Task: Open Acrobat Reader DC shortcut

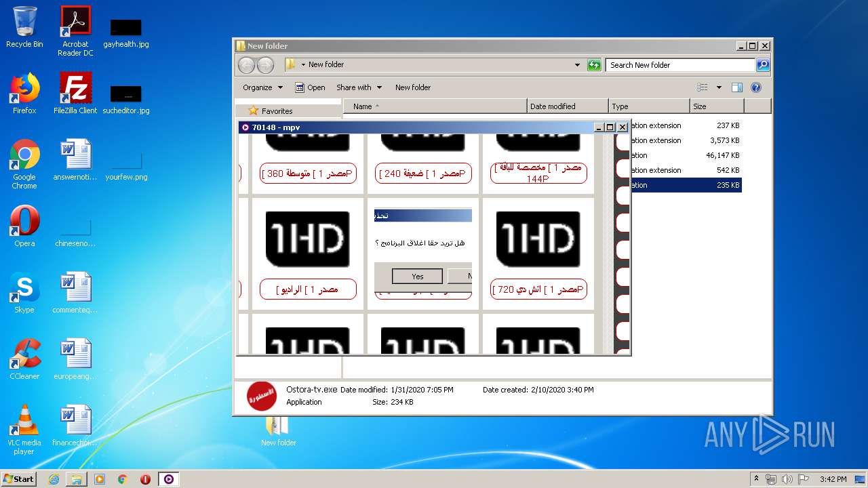Action: 75,31
